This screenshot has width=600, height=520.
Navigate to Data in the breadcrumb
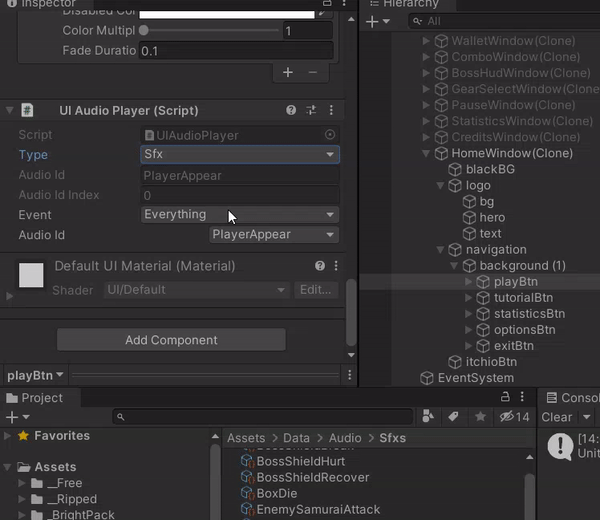(296, 438)
